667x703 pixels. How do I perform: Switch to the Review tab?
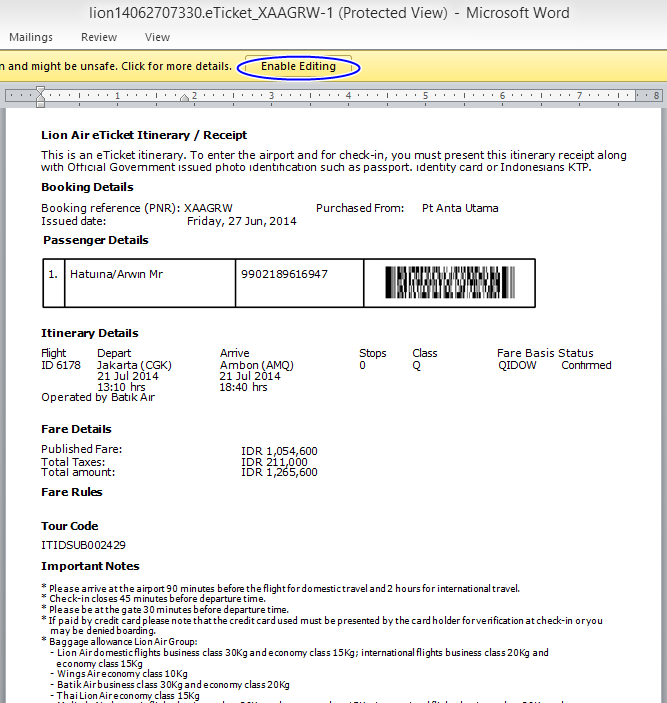tap(99, 37)
